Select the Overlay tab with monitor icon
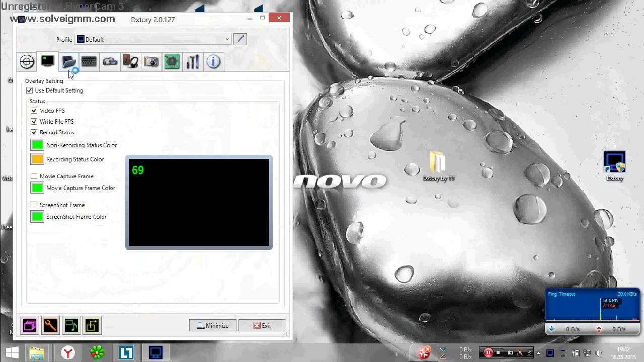 pyautogui.click(x=48, y=61)
